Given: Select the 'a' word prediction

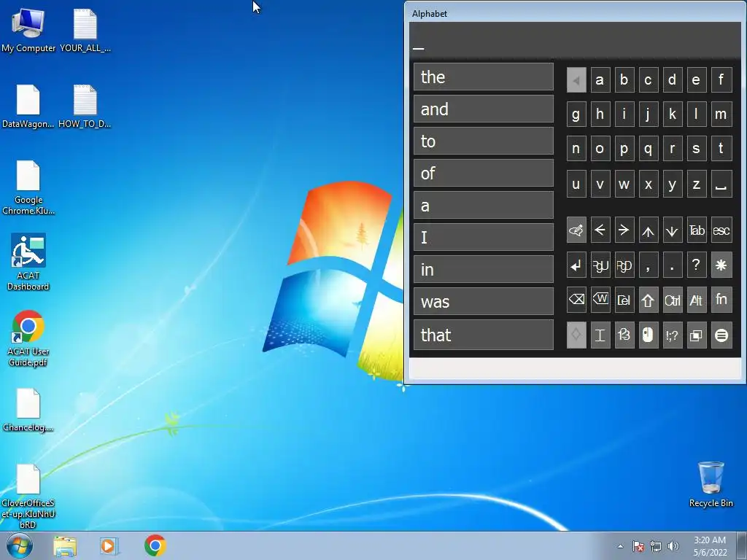Looking at the screenshot, I should (x=483, y=205).
